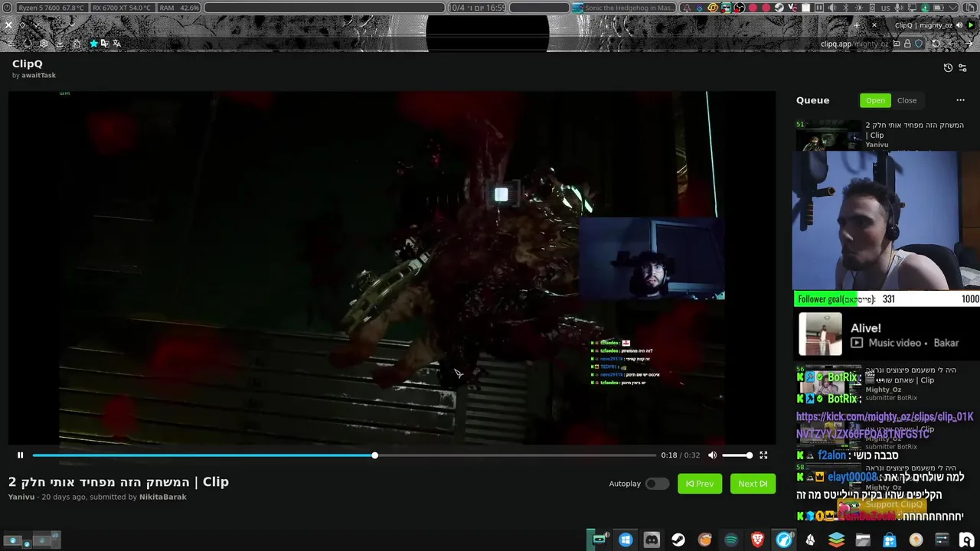The height and width of the screenshot is (551, 980).
Task: Open the system settings sliders taskbar icon
Action: (942, 540)
